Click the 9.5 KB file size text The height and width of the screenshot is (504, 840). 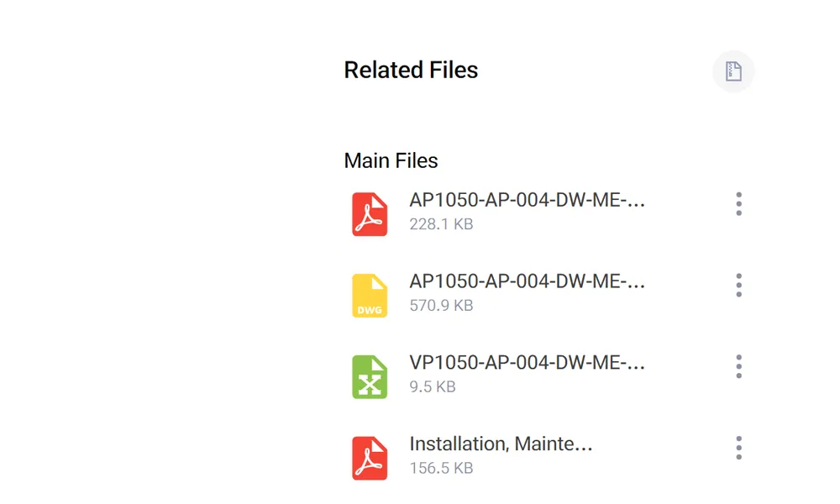coord(433,388)
